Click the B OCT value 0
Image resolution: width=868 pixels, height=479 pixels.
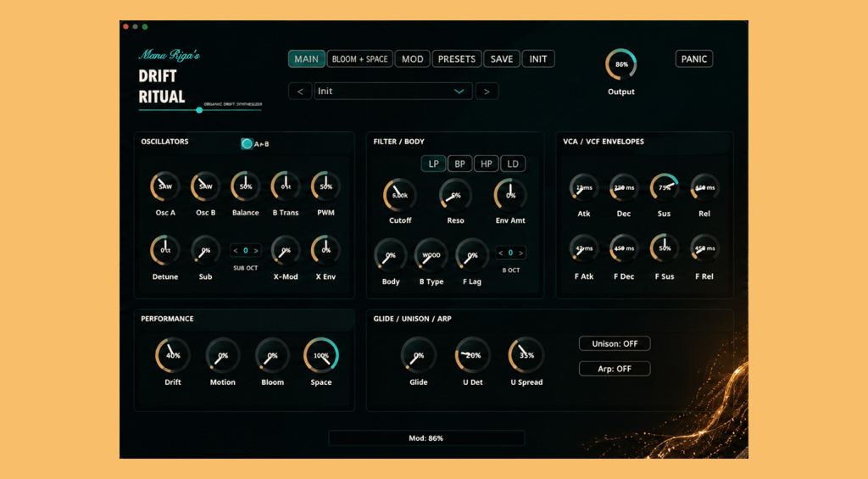pyautogui.click(x=510, y=253)
